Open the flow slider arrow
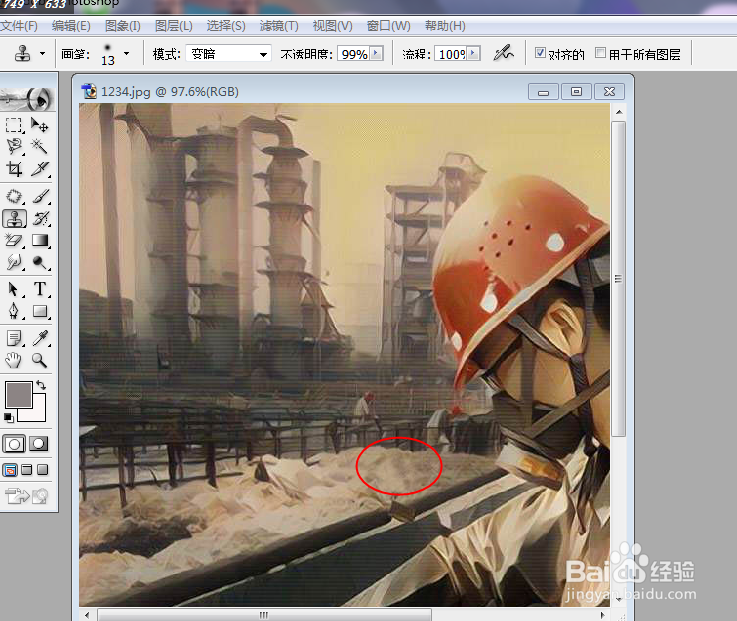The height and width of the screenshot is (621, 737). point(474,53)
